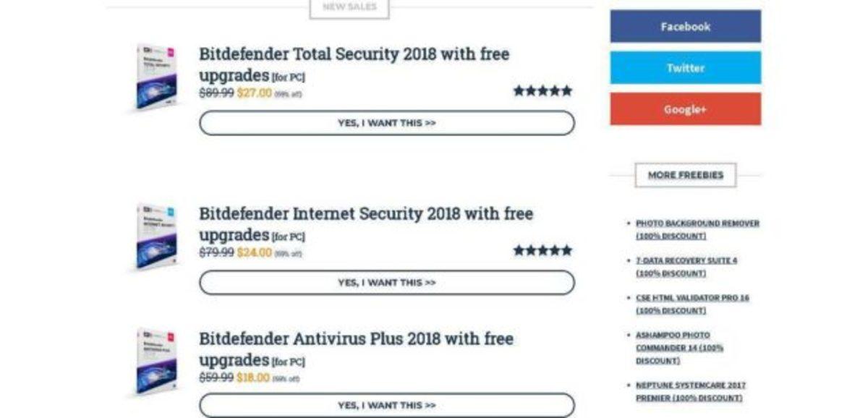Click YES, I WANT THIS for Total Security
The height and width of the screenshot is (418, 868).
click(388, 123)
